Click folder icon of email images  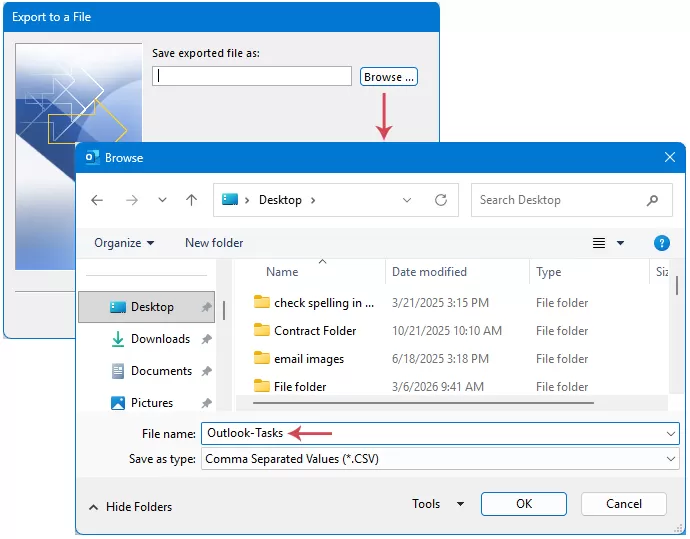(261, 358)
